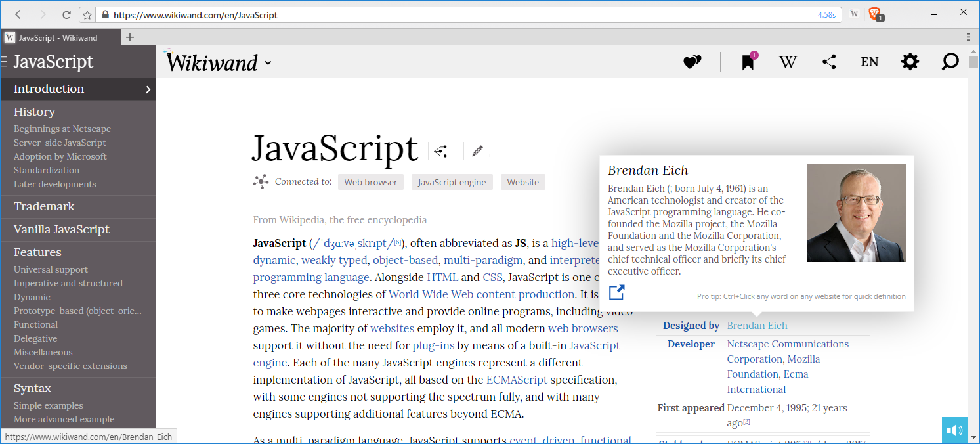Expand the Introduction section chevron
The image size is (980, 444).
[148, 89]
